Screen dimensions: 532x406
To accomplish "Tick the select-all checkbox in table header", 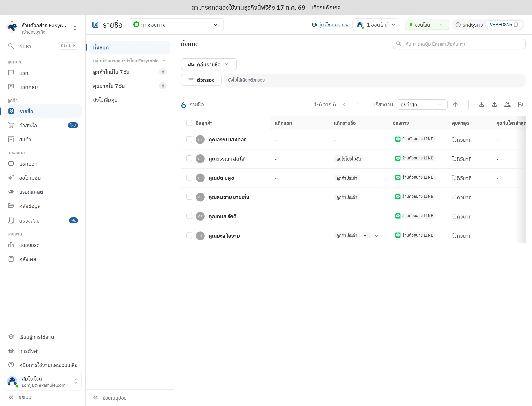I will [189, 123].
